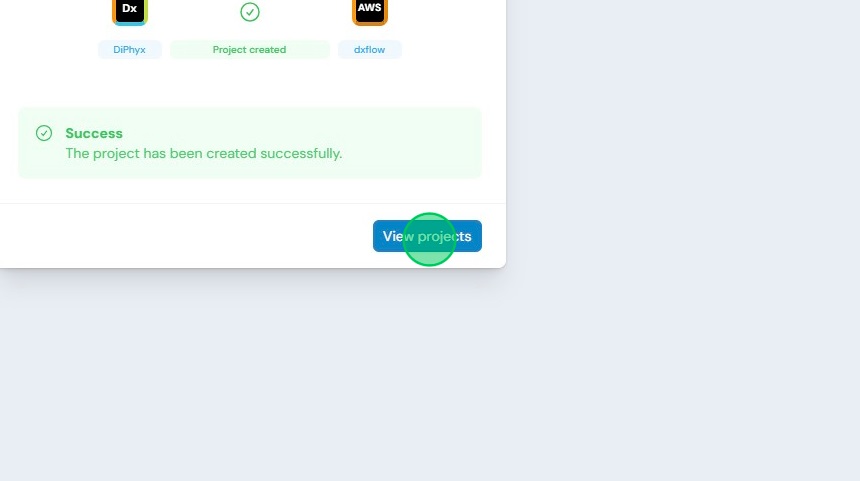Click the Success heading text
This screenshot has width=860, height=481.
tap(94, 133)
